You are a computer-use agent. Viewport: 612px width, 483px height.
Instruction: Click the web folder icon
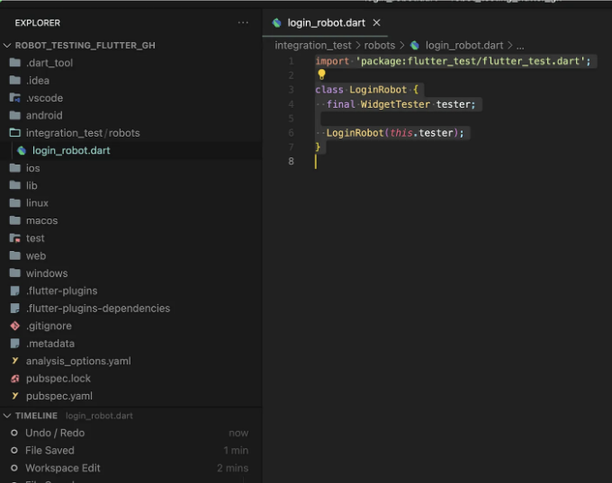point(15,255)
